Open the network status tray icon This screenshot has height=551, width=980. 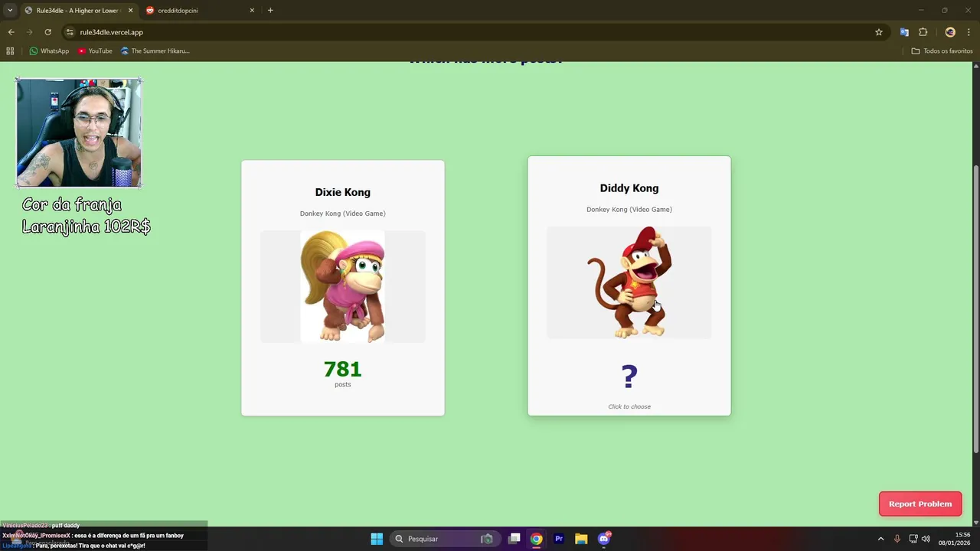tap(913, 539)
